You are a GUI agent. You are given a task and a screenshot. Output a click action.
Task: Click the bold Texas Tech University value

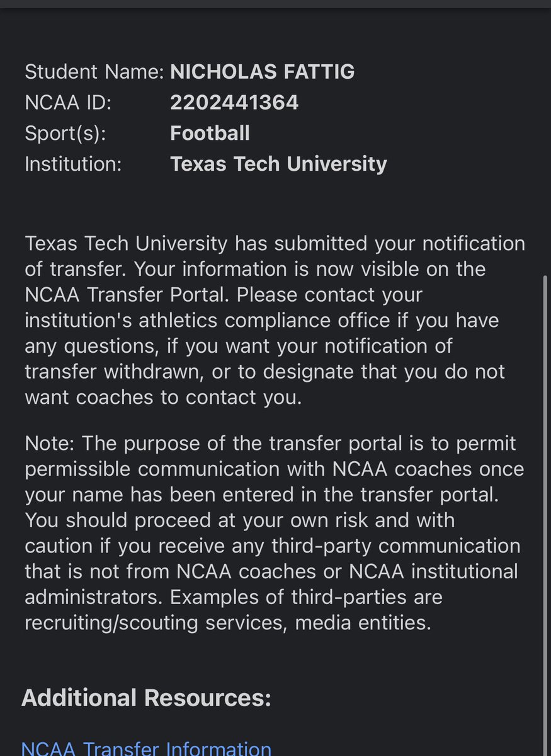click(278, 164)
